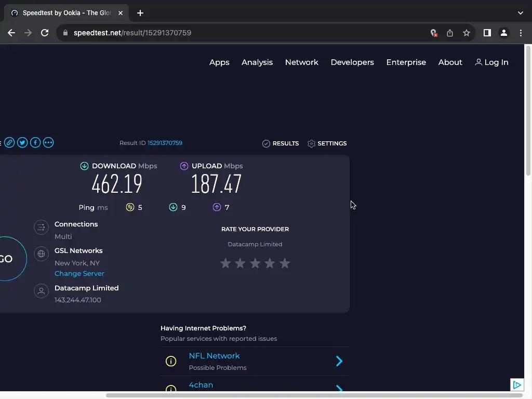
Task: Open the About menu
Action: coord(450,62)
